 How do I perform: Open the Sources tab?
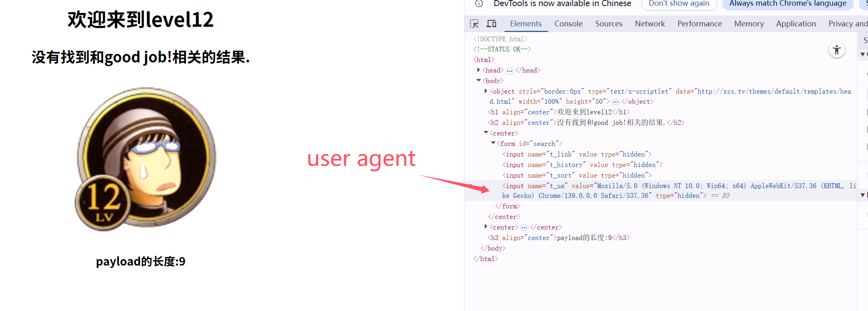pyautogui.click(x=609, y=24)
